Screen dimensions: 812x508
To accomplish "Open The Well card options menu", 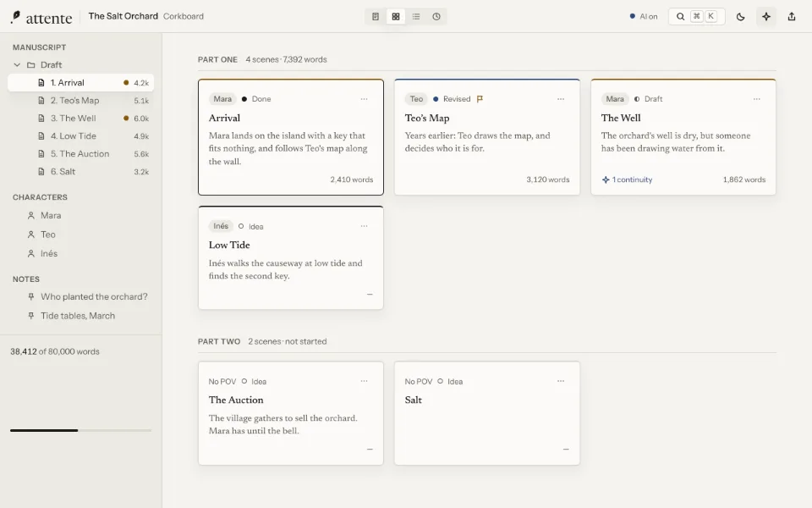I will tap(756, 99).
